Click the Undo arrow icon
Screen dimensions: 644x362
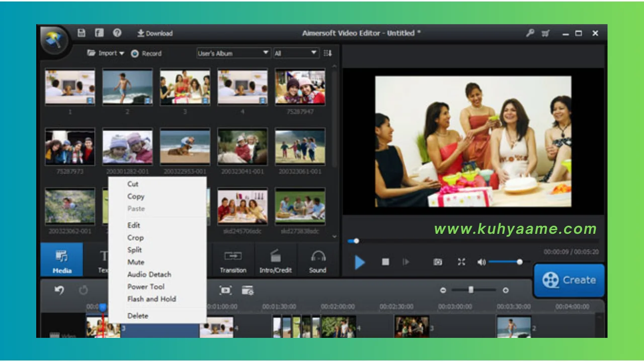click(59, 290)
